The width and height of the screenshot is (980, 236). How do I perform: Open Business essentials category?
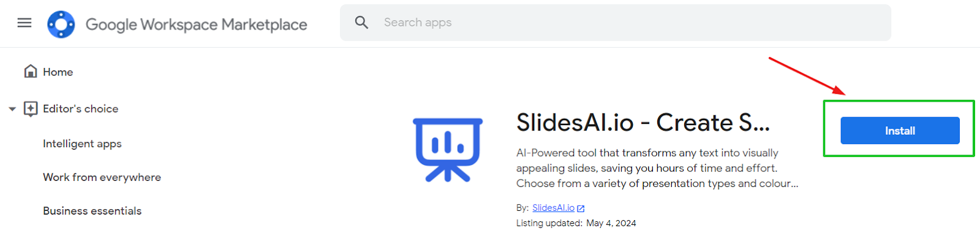tap(92, 211)
